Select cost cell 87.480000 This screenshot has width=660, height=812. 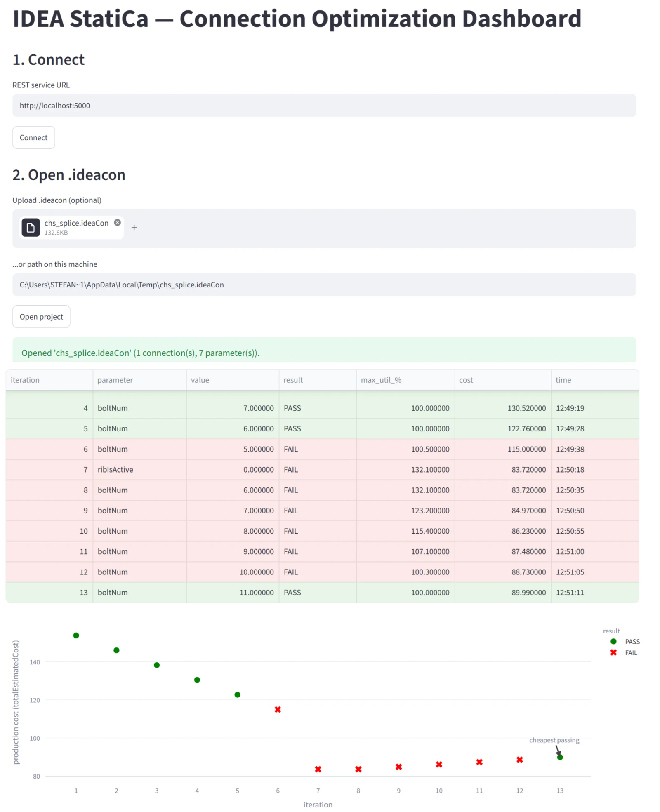coord(503,552)
